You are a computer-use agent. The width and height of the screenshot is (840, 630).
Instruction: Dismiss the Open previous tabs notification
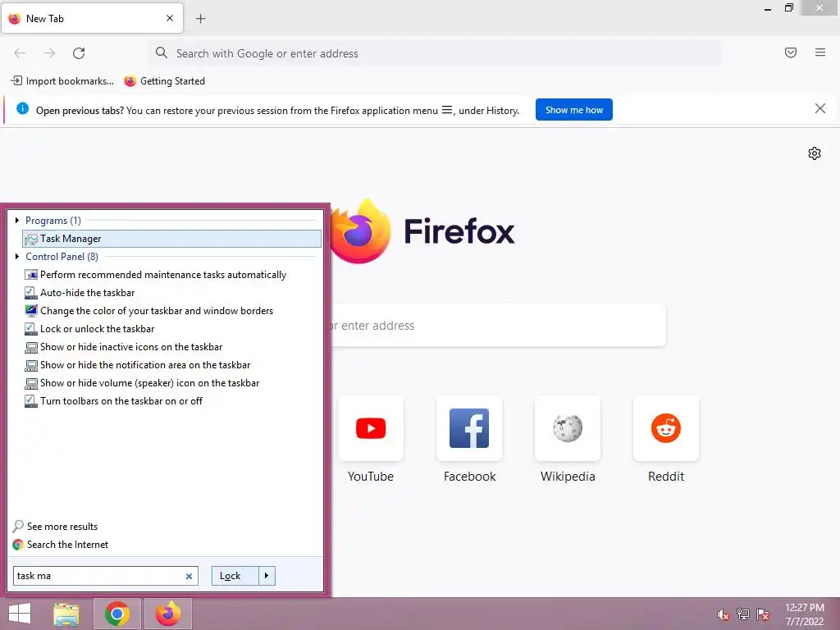[x=820, y=109]
